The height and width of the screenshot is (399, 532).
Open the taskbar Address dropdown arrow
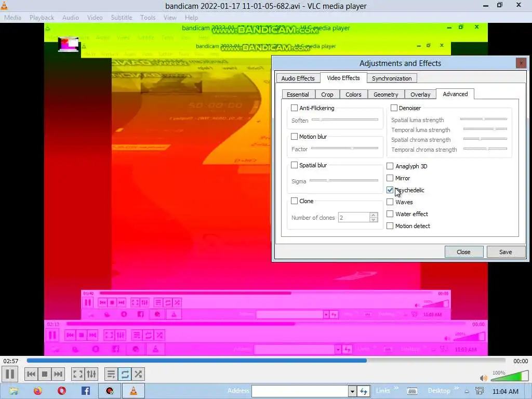352,392
